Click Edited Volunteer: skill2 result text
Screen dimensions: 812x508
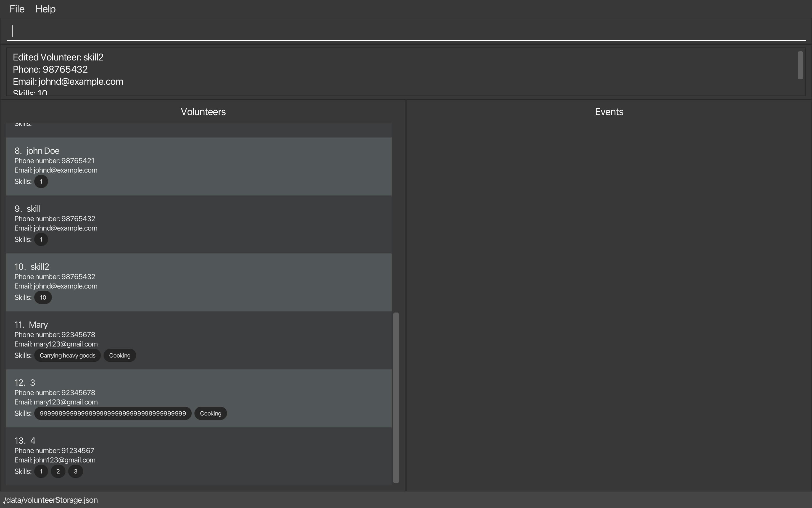tap(58, 57)
